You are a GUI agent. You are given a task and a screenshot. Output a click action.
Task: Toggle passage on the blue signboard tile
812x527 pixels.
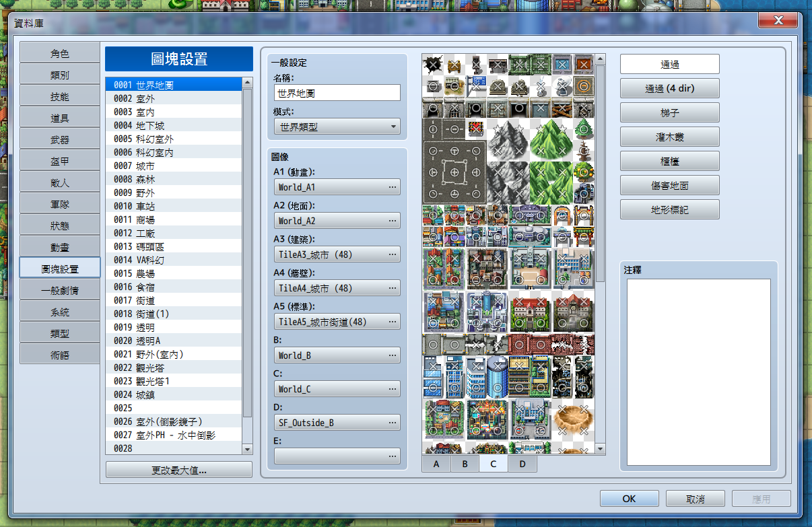(x=476, y=86)
